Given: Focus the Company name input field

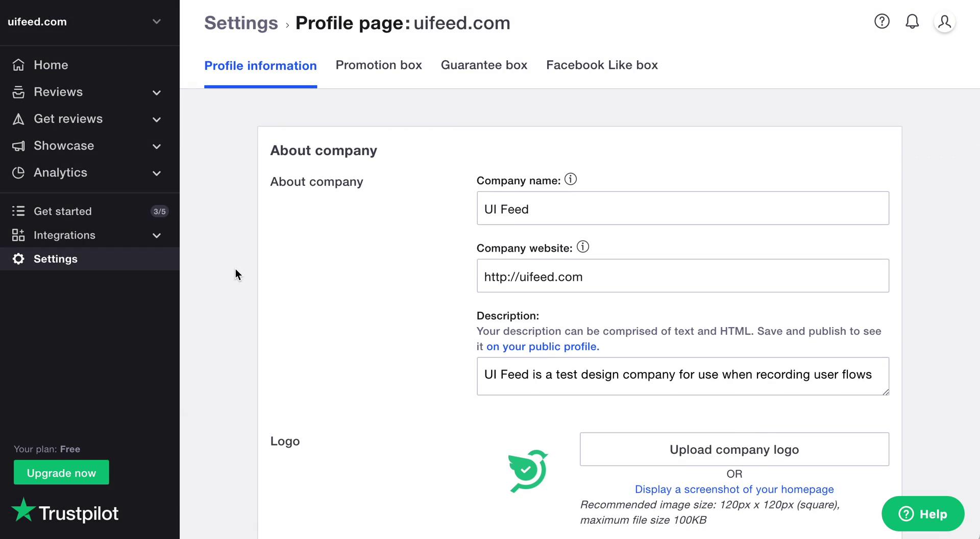Looking at the screenshot, I should 683,208.
